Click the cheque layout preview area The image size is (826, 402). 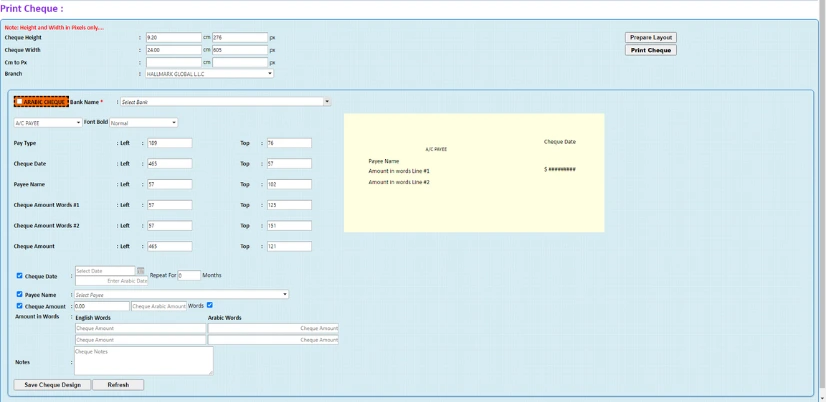[474, 172]
